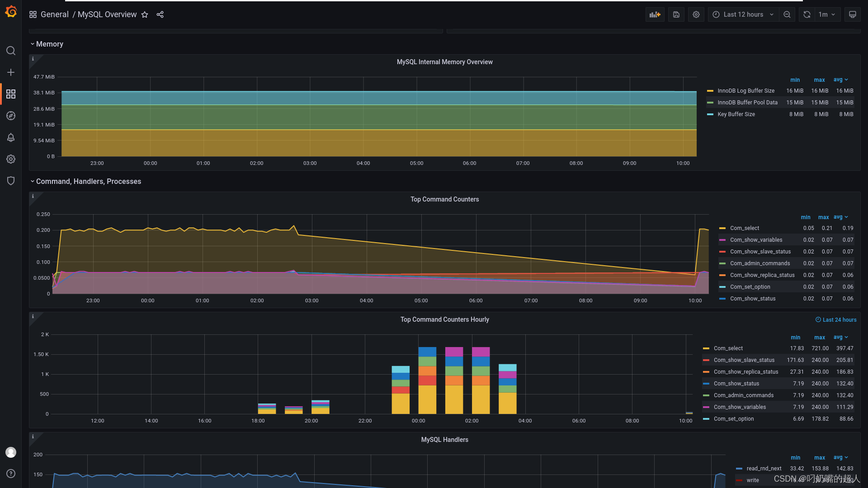Viewport: 868px width, 488px height.
Task: Toggle Com_show_variables in Hourly legend
Action: tap(740, 407)
